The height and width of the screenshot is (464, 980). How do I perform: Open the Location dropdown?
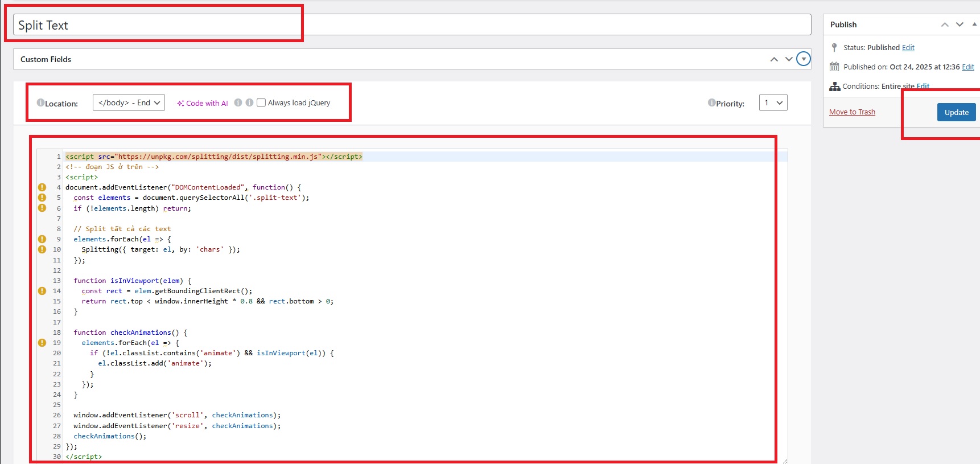click(x=129, y=102)
